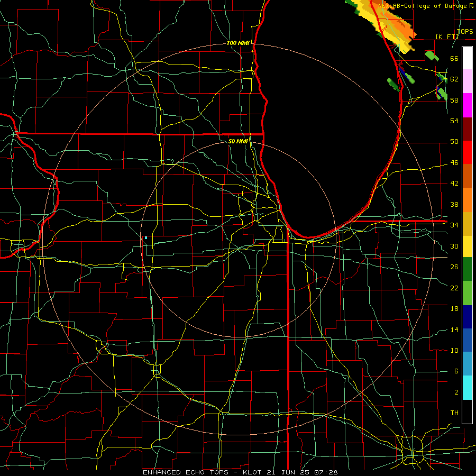Screen dimensions: 476x476
Task: Select the cyan legend band near 2
Action: (x=467, y=388)
